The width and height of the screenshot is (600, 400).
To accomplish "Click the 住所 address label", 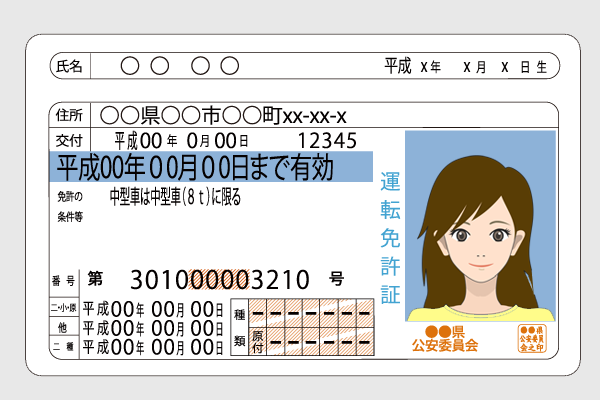I will click(69, 115).
